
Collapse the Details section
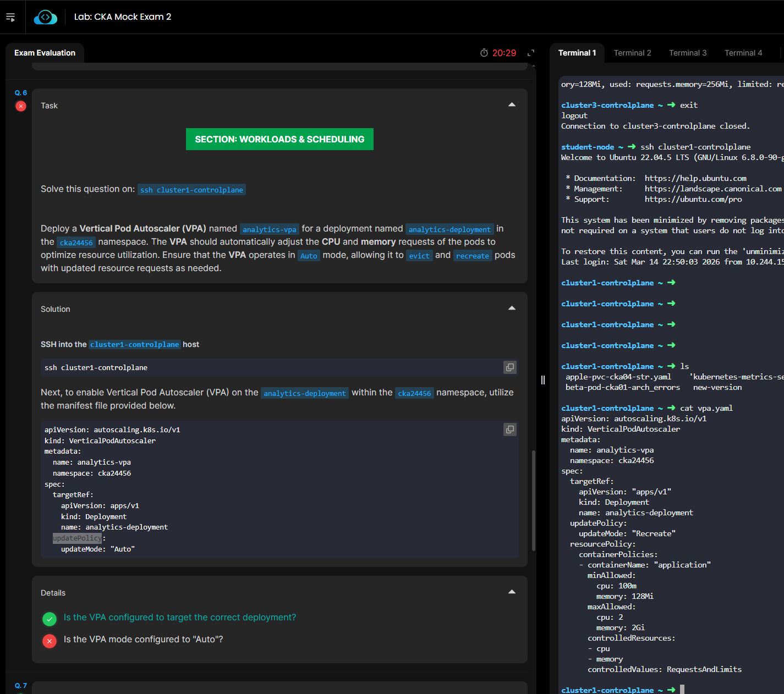(x=512, y=592)
